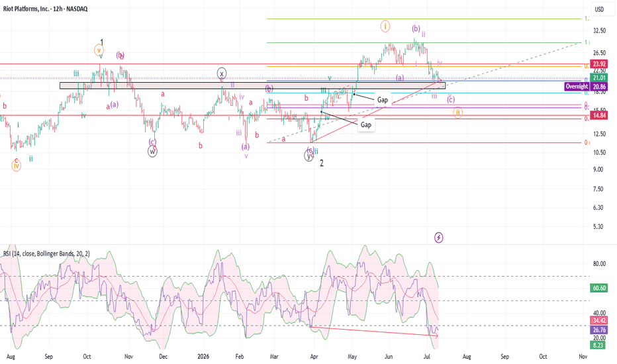The height and width of the screenshot is (364, 617).
Task: Click the red 14.84 price label
Action: coord(599,115)
